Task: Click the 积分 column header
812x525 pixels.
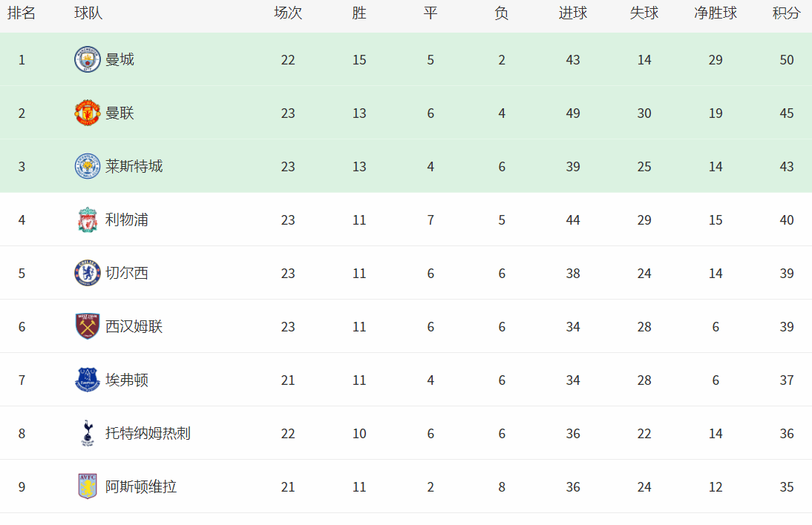Action: pyautogui.click(x=786, y=13)
